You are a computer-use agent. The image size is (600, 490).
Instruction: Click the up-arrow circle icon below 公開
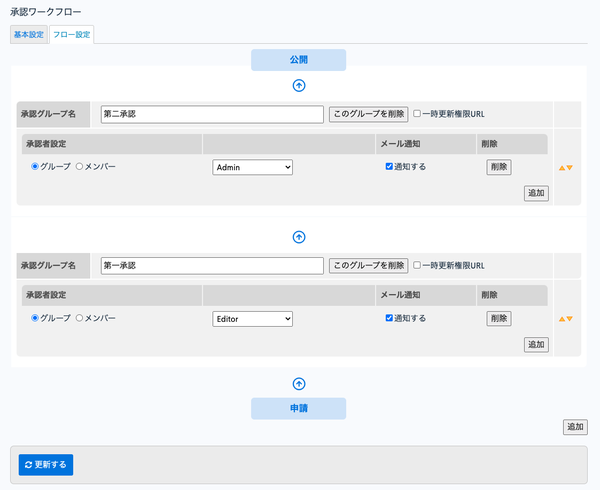click(299, 85)
